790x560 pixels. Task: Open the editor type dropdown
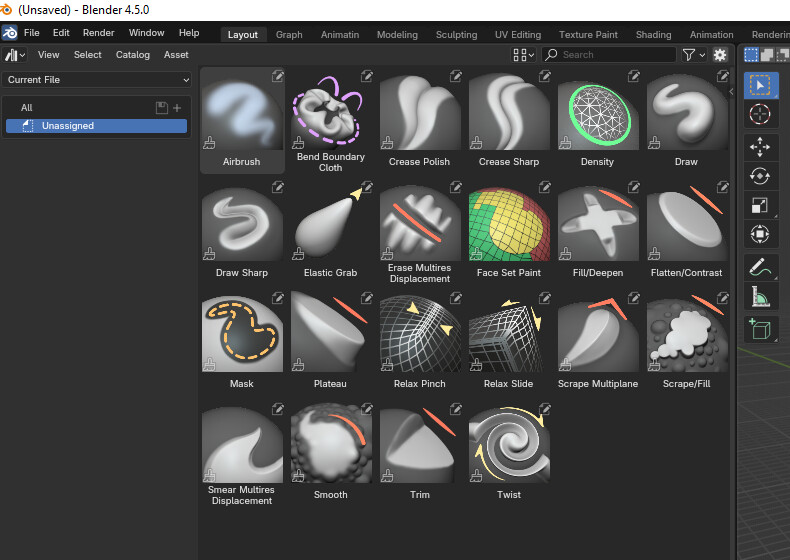pos(15,54)
